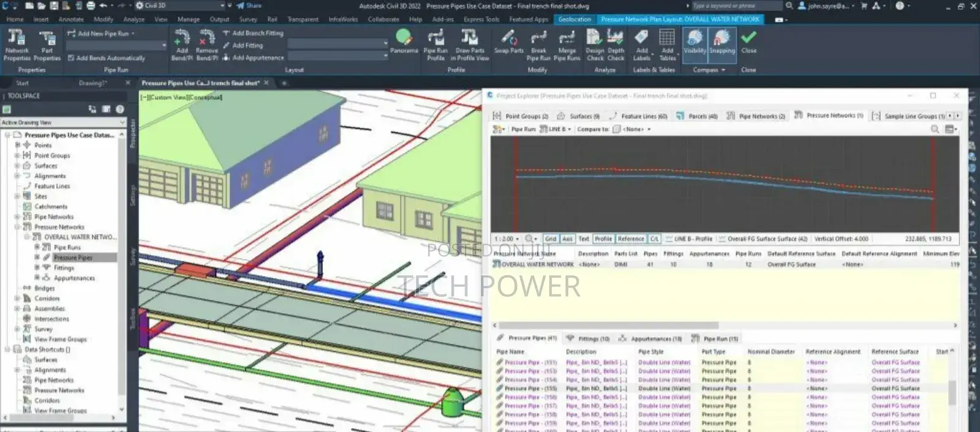Toggle the Grid button in profile viewer
Screen dimensions: 980x432
[x=551, y=239]
